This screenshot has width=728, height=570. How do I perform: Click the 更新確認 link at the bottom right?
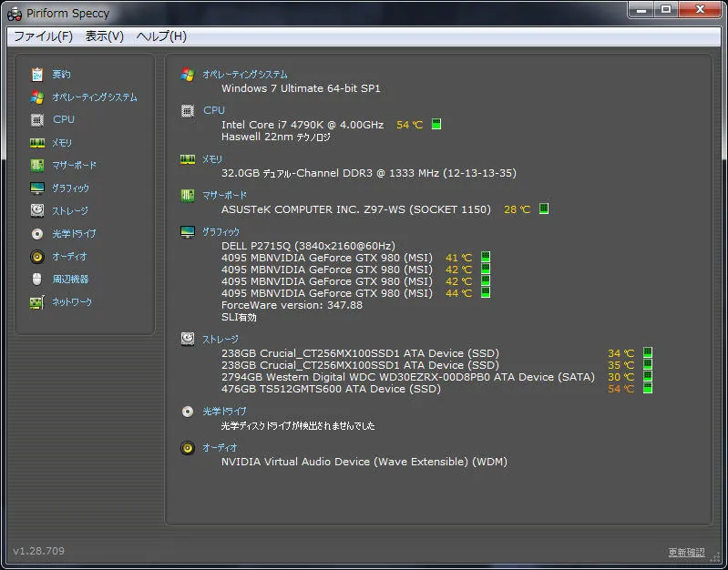pos(686,553)
